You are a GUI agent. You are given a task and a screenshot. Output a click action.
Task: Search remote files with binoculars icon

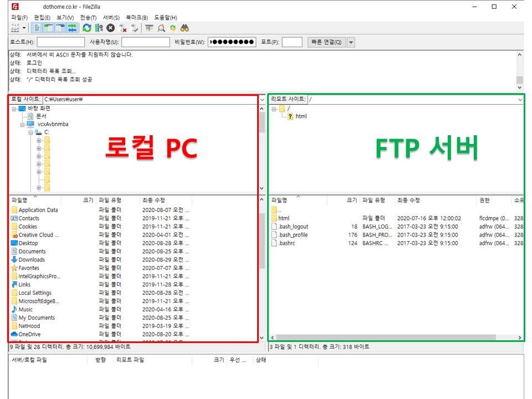[x=185, y=28]
